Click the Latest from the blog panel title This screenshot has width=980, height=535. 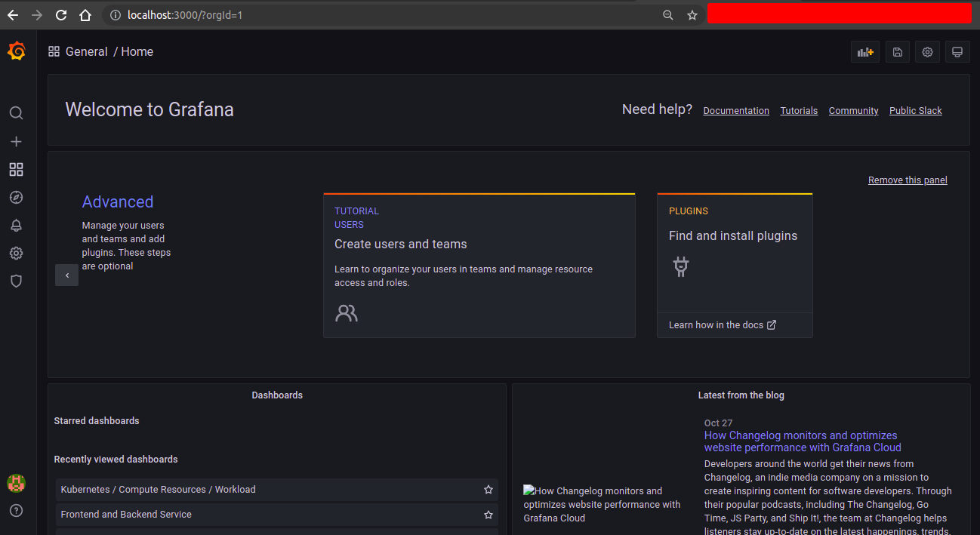pyautogui.click(x=741, y=395)
